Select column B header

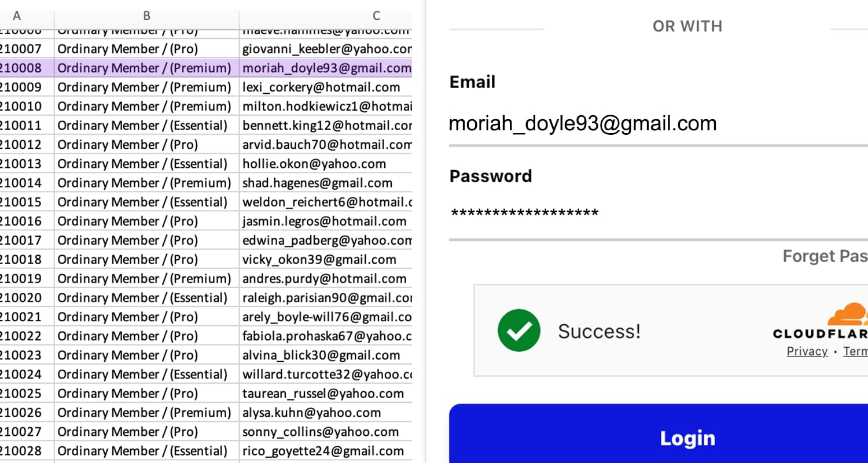pos(146,16)
